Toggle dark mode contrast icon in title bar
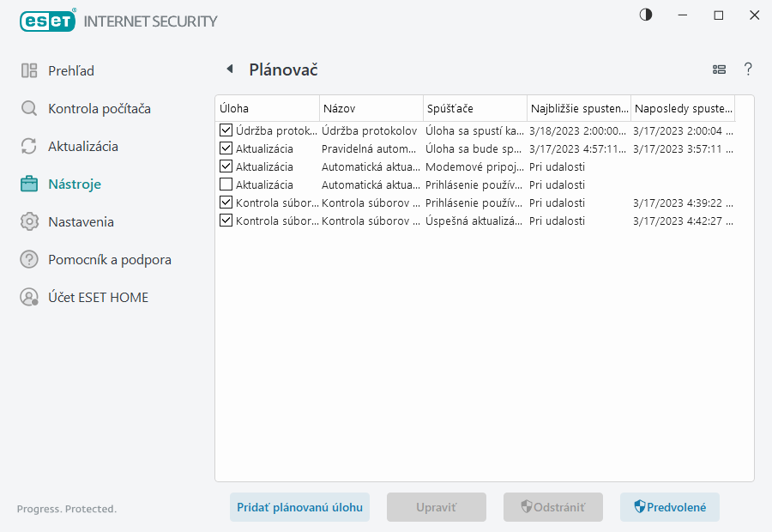The height and width of the screenshot is (532, 772). (x=646, y=15)
